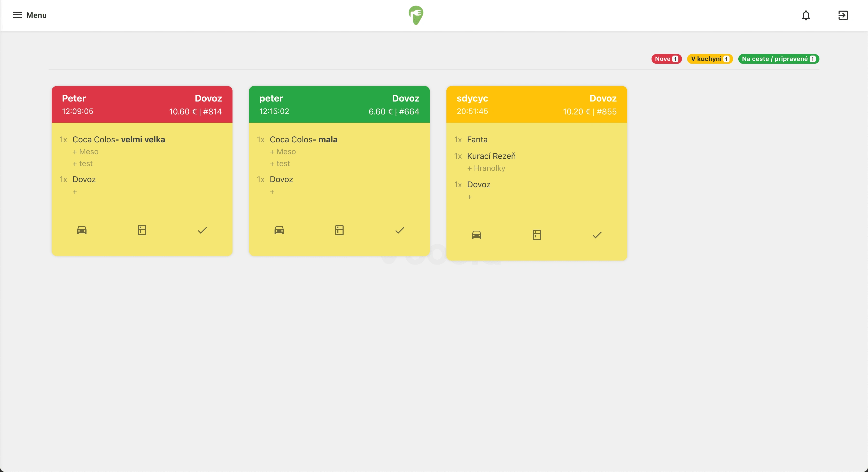The width and height of the screenshot is (868, 472).
Task: Click '+ Meso' under velmi velka
Action: (85, 152)
